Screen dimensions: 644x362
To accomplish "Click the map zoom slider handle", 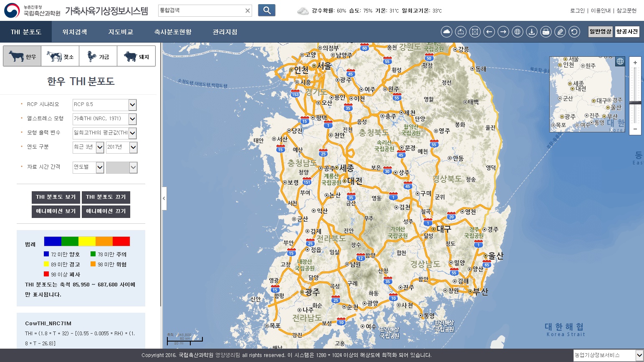I will 635,103.
